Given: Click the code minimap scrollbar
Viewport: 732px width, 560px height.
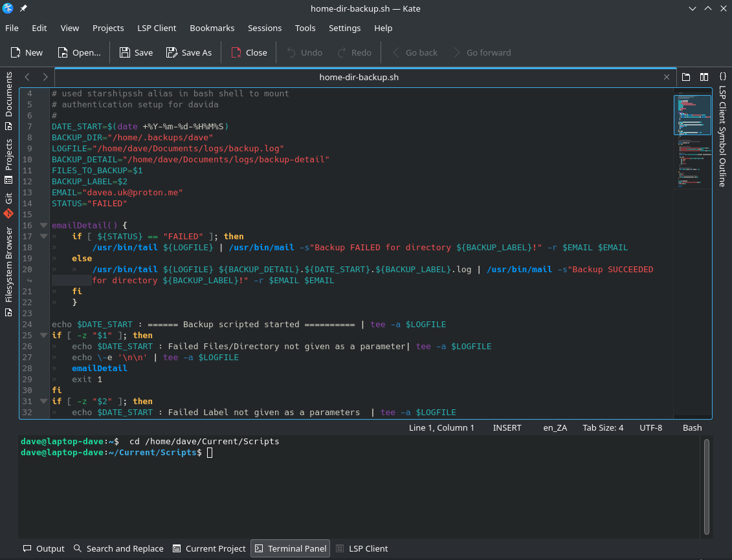Looking at the screenshot, I should click(693, 254).
